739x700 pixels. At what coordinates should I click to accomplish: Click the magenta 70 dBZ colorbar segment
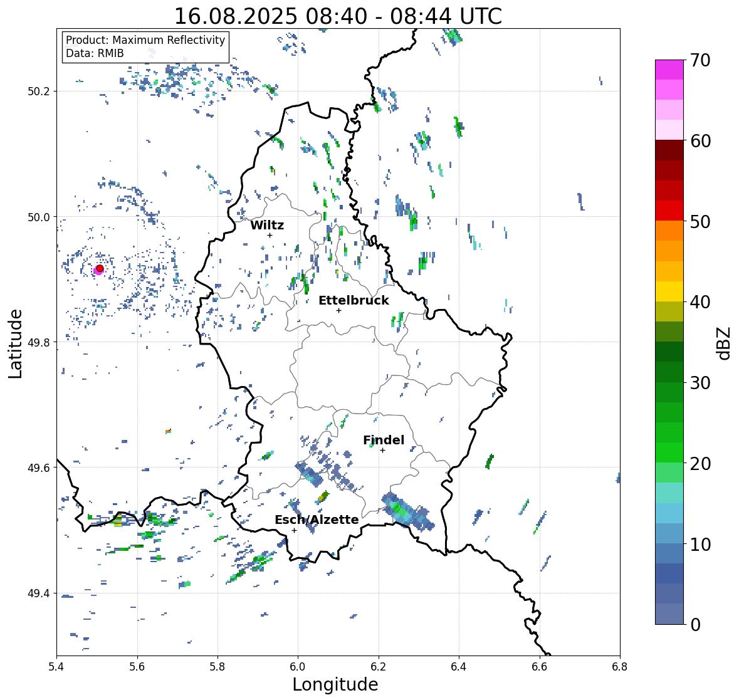coord(669,70)
